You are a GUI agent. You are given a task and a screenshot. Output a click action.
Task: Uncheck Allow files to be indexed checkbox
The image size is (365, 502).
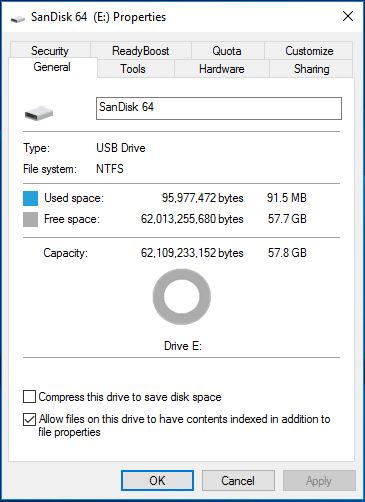(x=29, y=419)
